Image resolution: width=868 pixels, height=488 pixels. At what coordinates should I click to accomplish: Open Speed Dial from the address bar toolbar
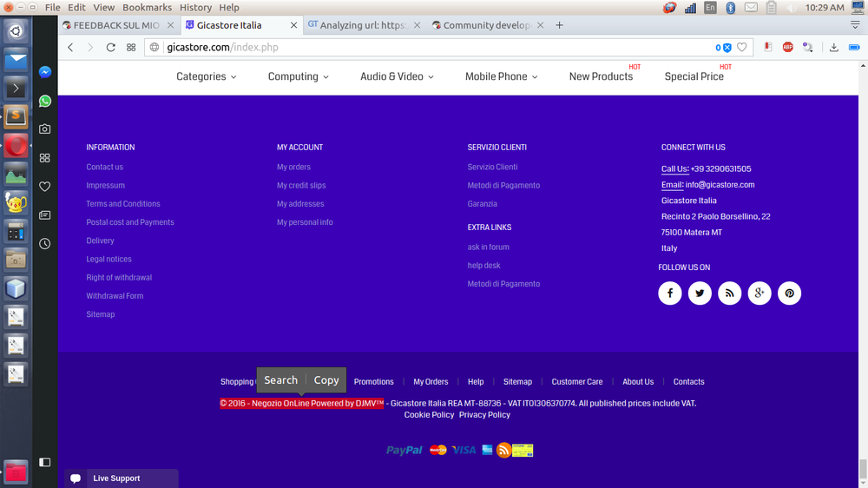(x=131, y=47)
